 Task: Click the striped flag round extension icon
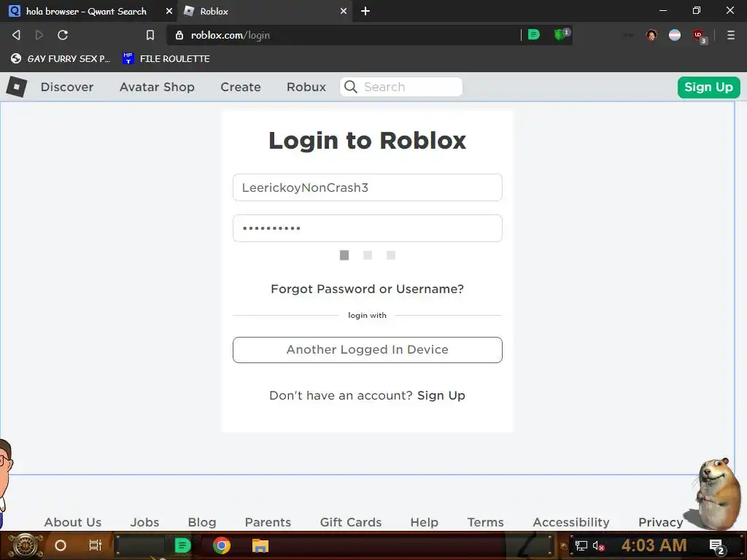click(675, 35)
